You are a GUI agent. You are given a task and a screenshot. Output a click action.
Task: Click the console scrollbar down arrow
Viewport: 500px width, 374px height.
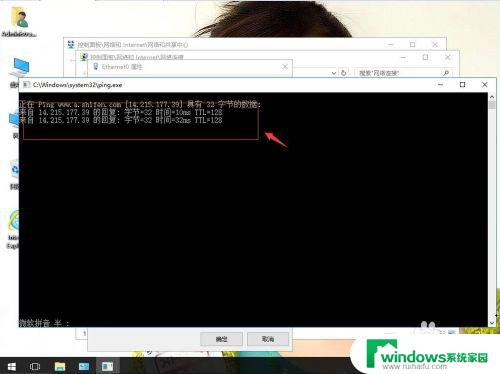pos(492,323)
